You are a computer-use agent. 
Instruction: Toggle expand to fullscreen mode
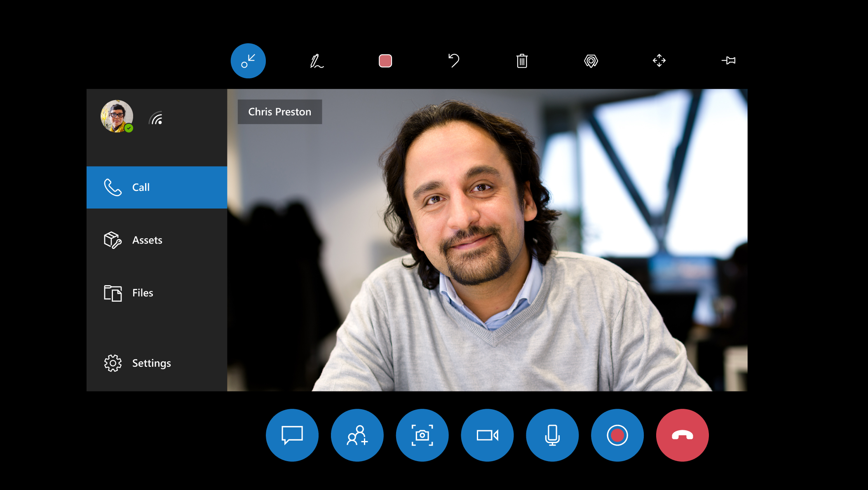pyautogui.click(x=659, y=61)
